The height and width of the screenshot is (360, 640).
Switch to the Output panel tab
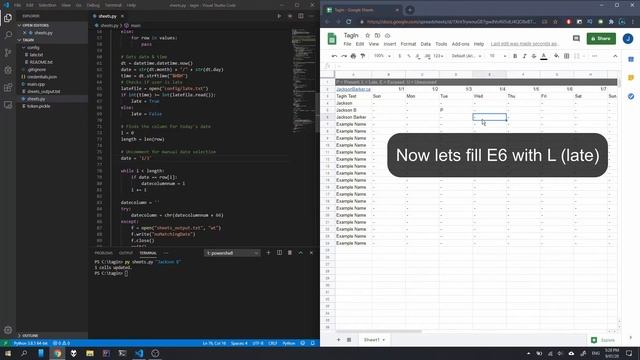point(126,253)
